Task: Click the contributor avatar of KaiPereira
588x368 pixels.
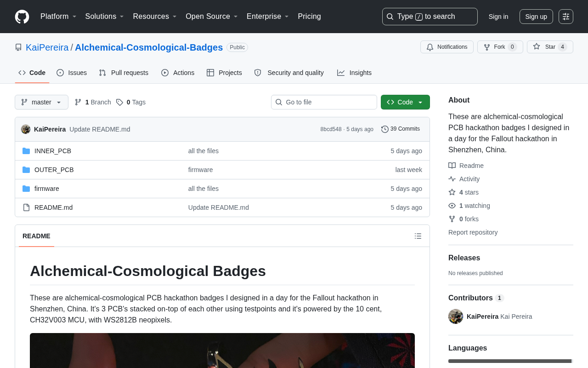Action: (456, 316)
